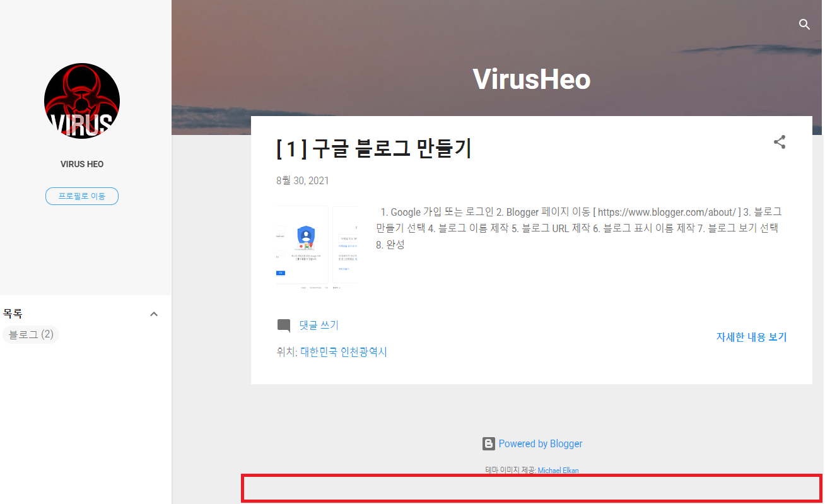
Task: Open location 대한민국 인천광역시 link
Action: 344,352
